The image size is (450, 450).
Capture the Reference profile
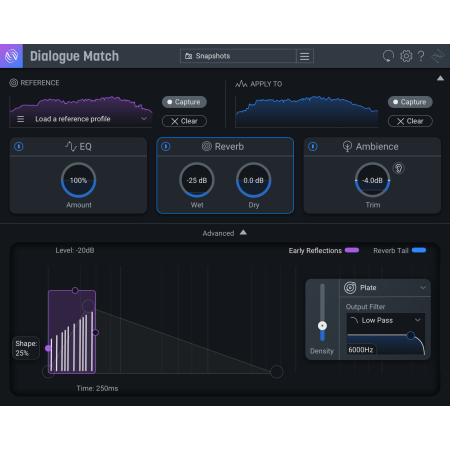tap(184, 102)
